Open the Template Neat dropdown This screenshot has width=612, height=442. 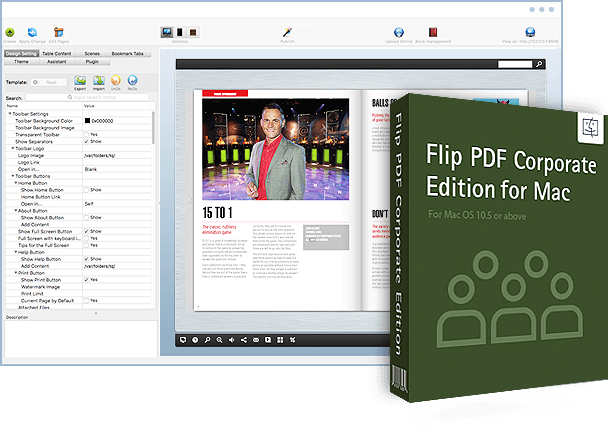pyautogui.click(x=48, y=82)
